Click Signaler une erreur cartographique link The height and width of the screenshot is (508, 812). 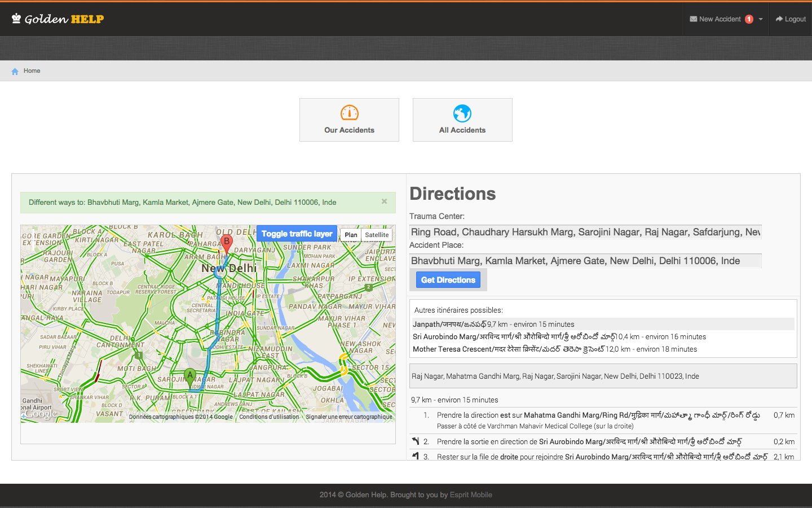pos(349,417)
